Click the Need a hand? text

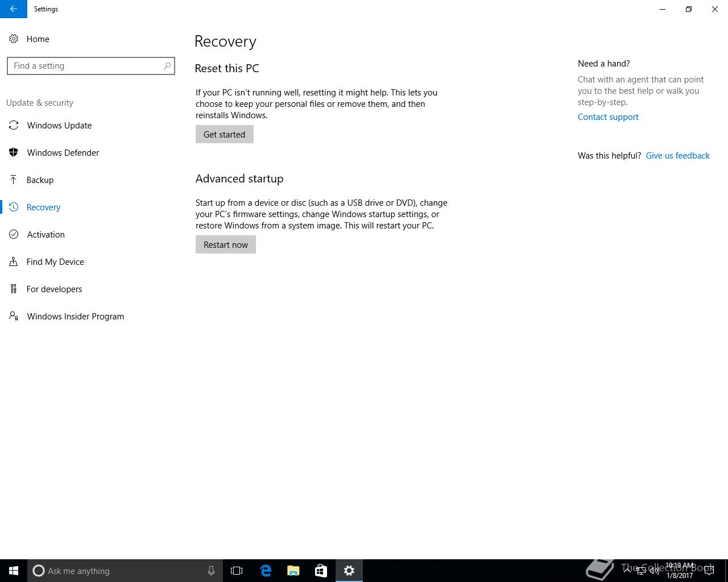coord(604,64)
